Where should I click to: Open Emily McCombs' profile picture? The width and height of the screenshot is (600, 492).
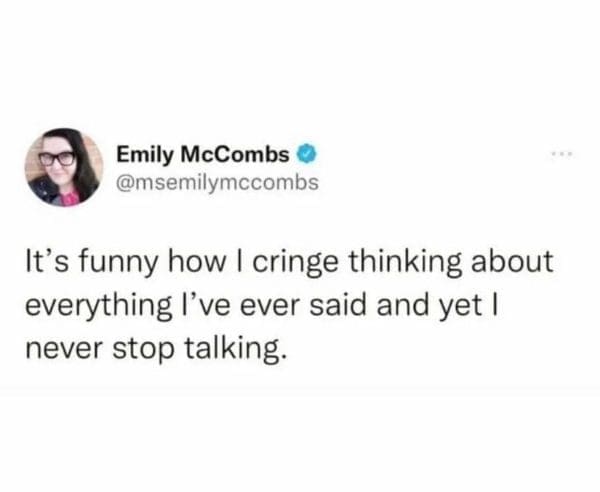pos(64,167)
